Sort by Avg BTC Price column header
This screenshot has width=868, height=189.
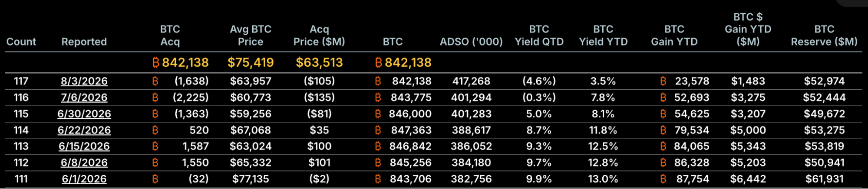point(251,36)
